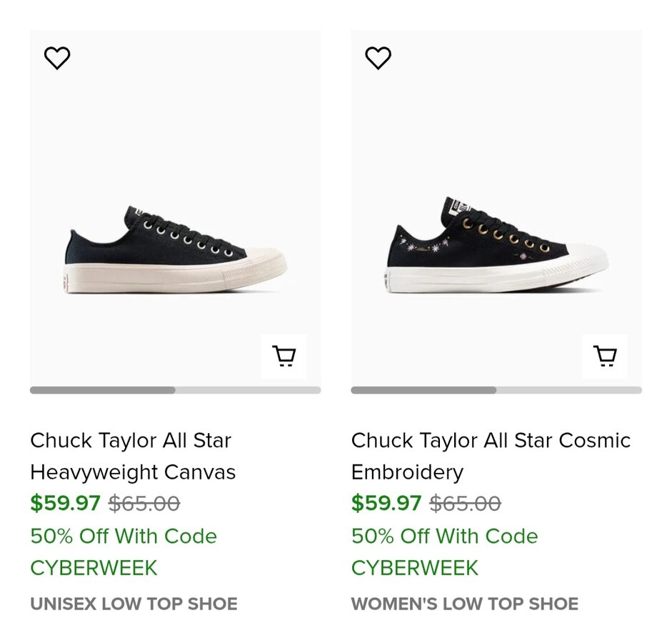The image size is (672, 643).
Task: Click the Heavyweight Canvas image carousel scrollbar
Action: (103, 390)
